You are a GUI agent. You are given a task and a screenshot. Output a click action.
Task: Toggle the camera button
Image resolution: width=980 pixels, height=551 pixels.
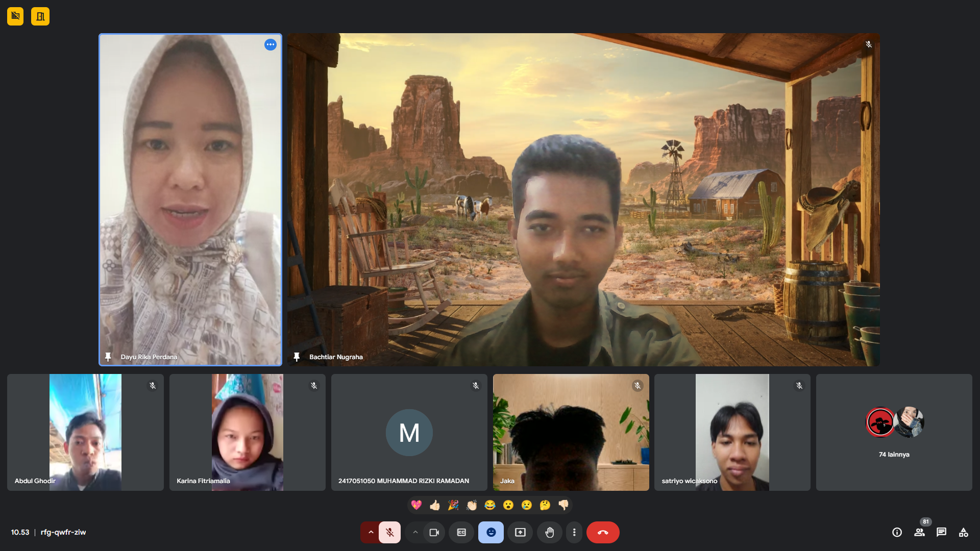pos(434,532)
